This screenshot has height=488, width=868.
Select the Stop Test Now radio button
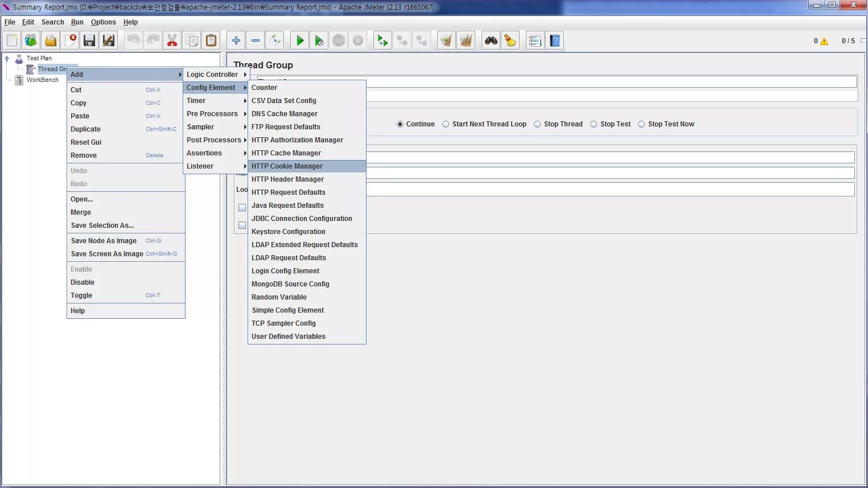tap(641, 124)
